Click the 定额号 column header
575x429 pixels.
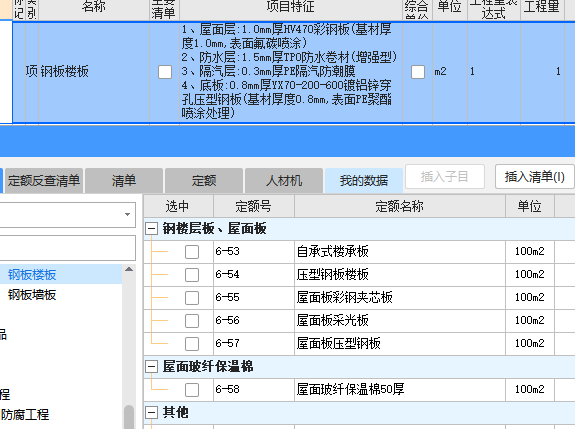coord(254,206)
